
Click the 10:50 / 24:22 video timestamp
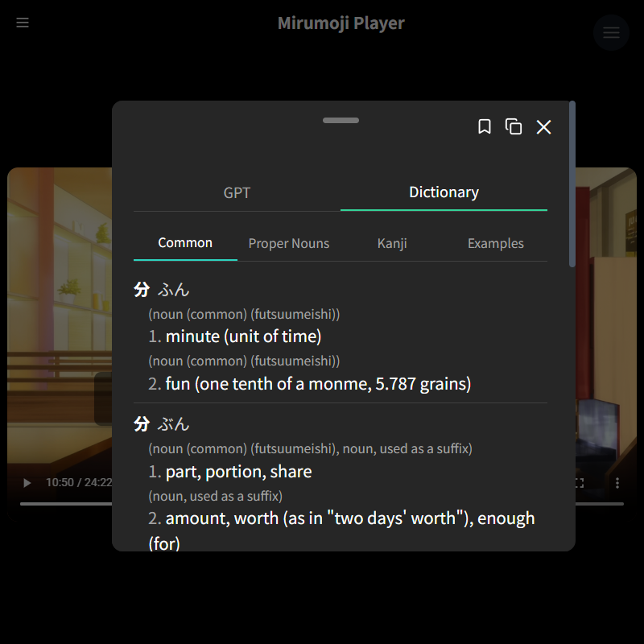click(79, 482)
